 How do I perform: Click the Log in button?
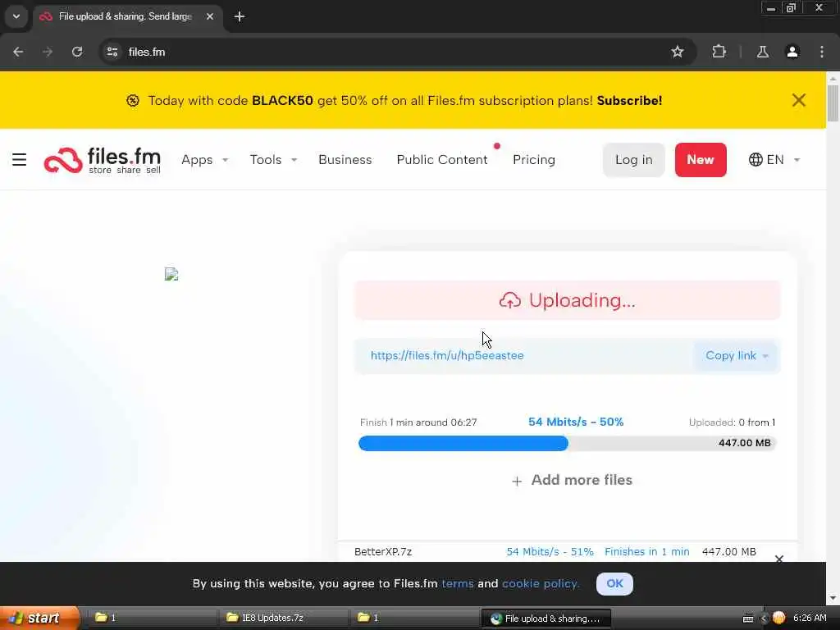tap(634, 160)
